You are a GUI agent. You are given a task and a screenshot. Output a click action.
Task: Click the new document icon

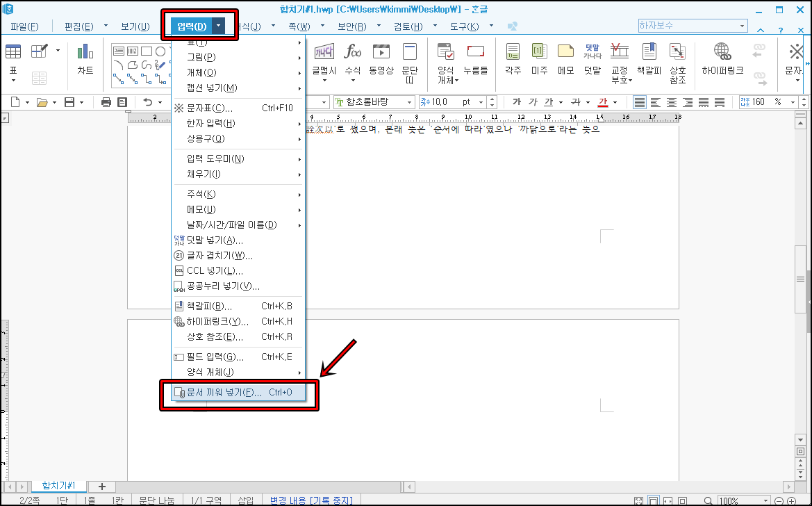coord(15,102)
